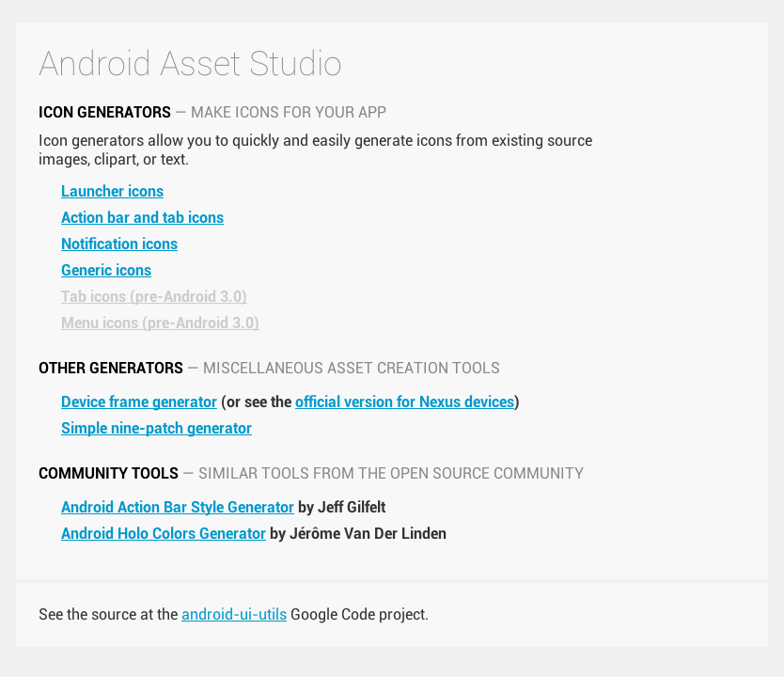Image resolution: width=784 pixels, height=677 pixels.
Task: Open the Launcher icons generator
Action: [112, 191]
